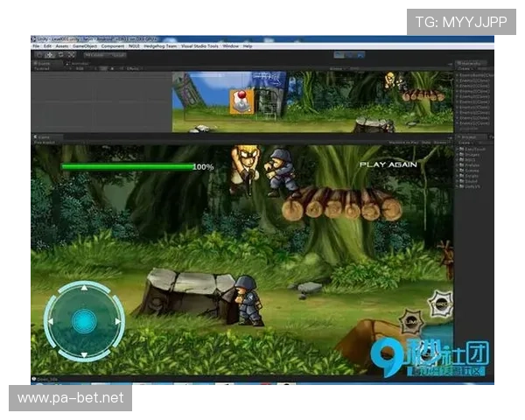Image resolution: width=525 pixels, height=420 pixels.
Task: Tap the upper splat-shaped action button
Action: coord(441,304)
